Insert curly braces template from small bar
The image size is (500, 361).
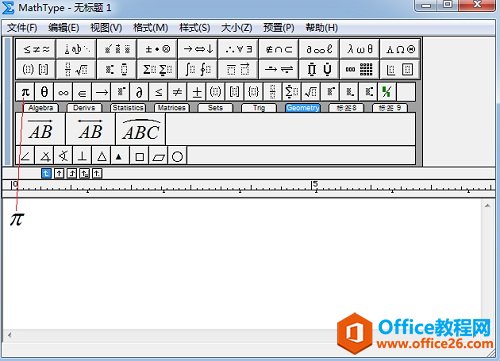point(254,92)
